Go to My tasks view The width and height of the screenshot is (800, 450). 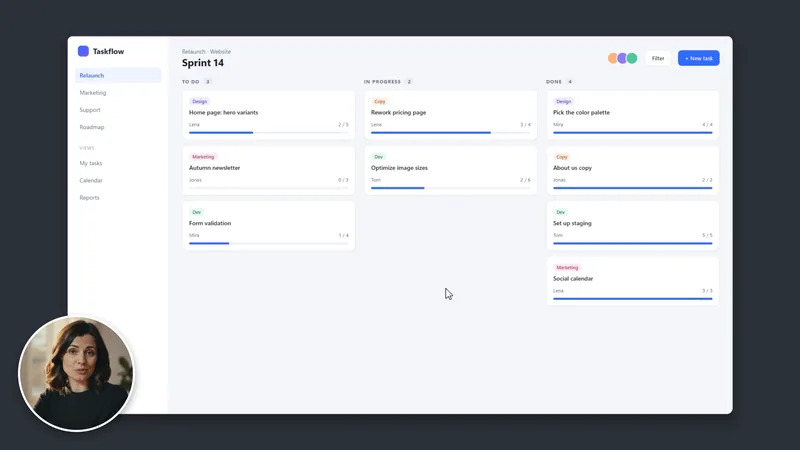pyautogui.click(x=91, y=163)
